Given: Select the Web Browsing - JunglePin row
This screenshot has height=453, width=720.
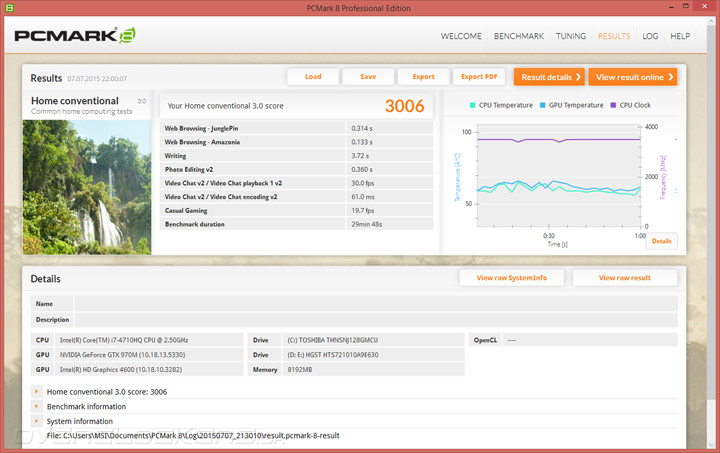Looking at the screenshot, I should click(x=296, y=129).
